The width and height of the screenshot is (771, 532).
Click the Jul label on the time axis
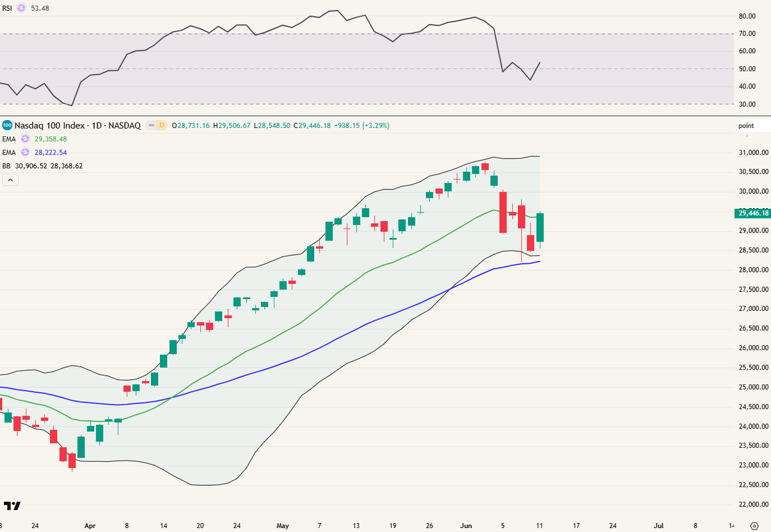[x=659, y=524]
